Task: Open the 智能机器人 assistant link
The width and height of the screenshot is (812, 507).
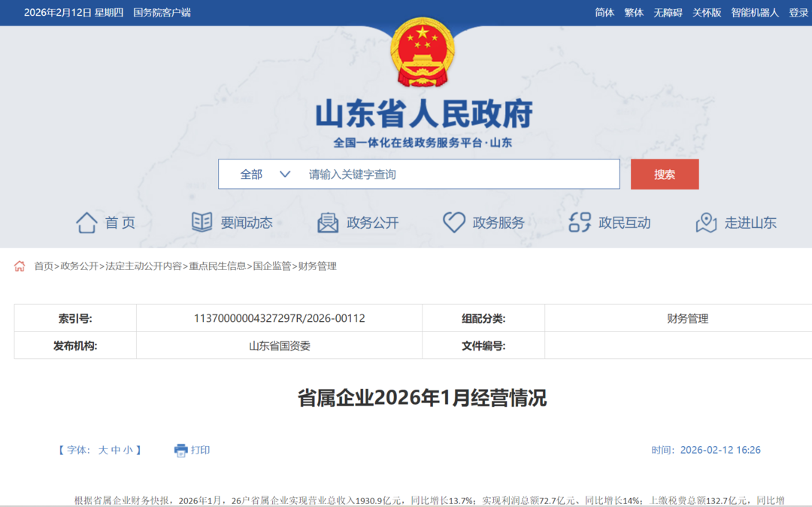Action: pyautogui.click(x=755, y=13)
